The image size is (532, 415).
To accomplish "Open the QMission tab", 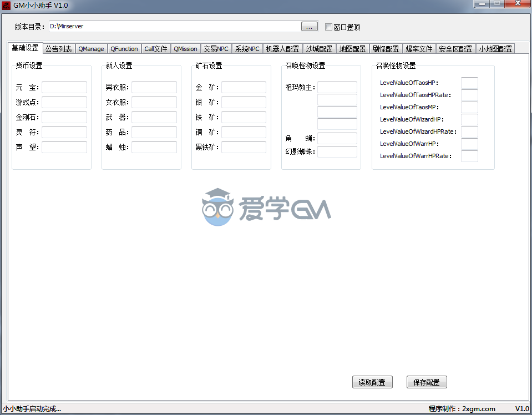I will (186, 49).
